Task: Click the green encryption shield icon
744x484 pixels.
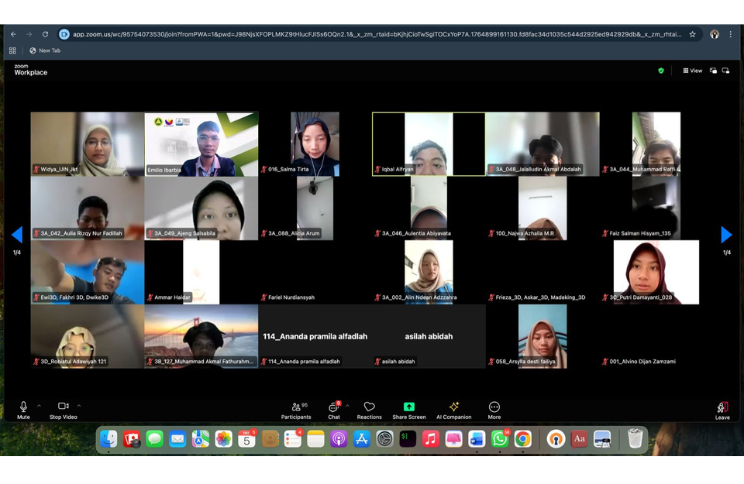Action: (x=661, y=71)
